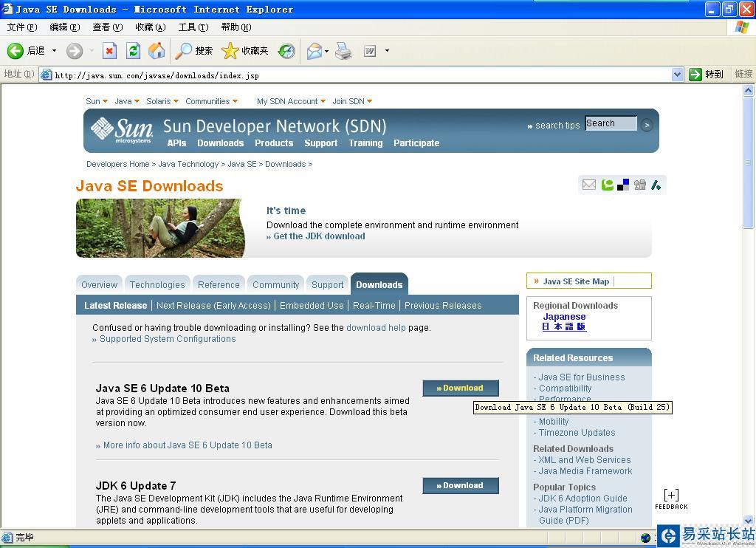Open Java SE for Business link
The width and height of the screenshot is (756, 548).
(582, 377)
